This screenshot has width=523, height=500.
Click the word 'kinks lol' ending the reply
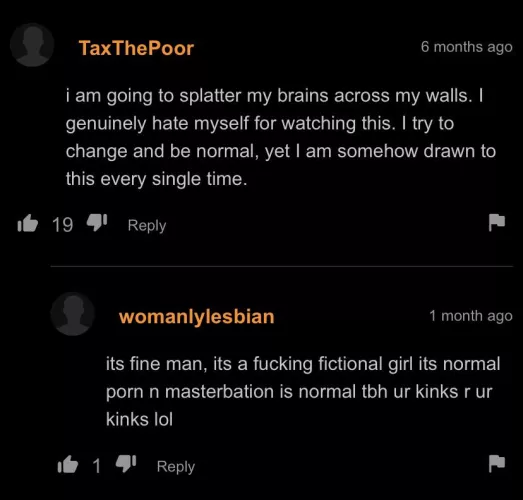[139, 419]
